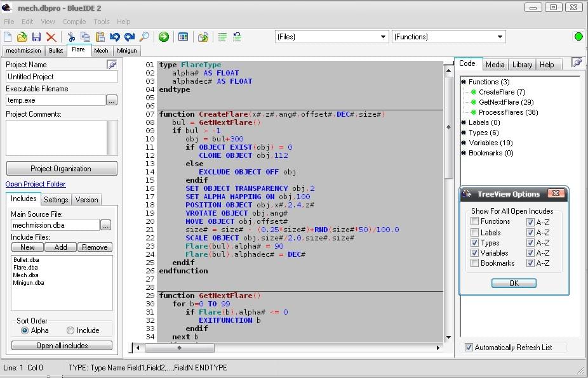Click the green lines indent icon
Viewport: 588px width, 378px height.
pos(222,37)
